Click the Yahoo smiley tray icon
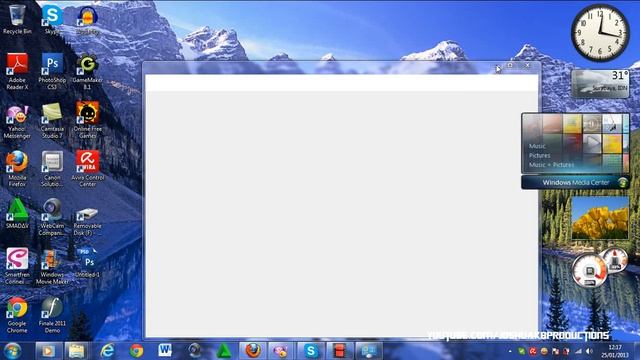This screenshot has width=640, height=360. coord(544,351)
